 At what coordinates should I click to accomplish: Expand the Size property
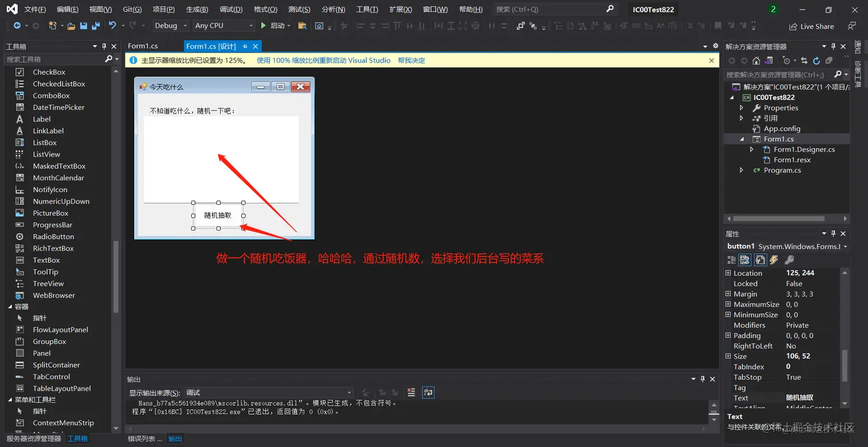coord(728,356)
